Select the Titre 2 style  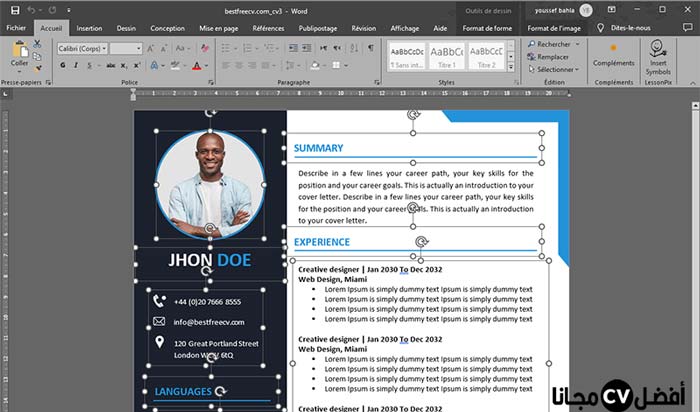tap(486, 56)
